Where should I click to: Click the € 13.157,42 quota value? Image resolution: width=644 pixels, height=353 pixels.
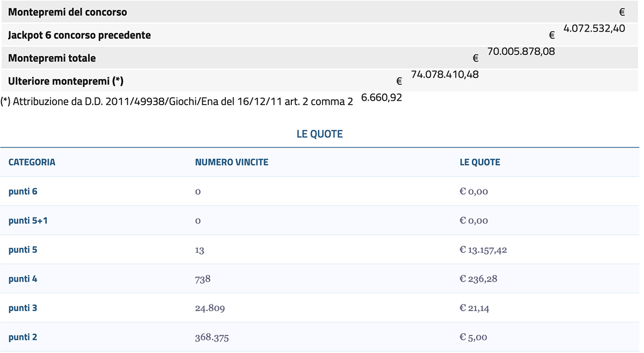click(x=484, y=250)
